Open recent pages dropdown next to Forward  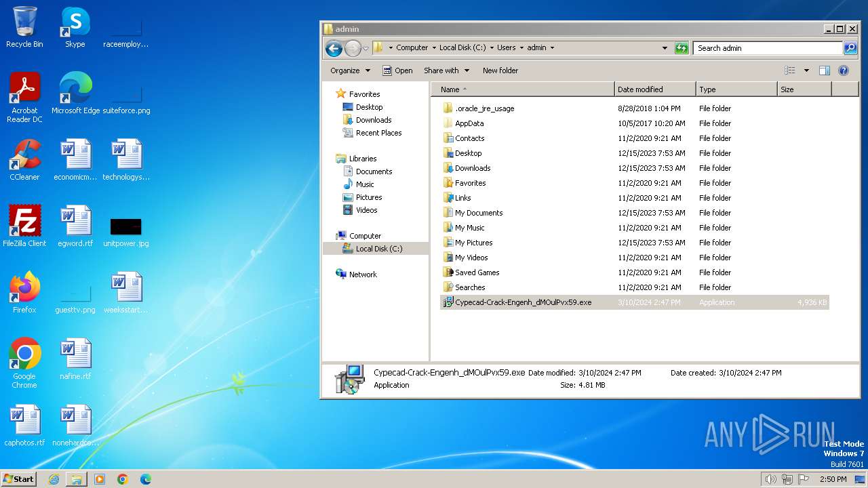pyautogui.click(x=366, y=48)
